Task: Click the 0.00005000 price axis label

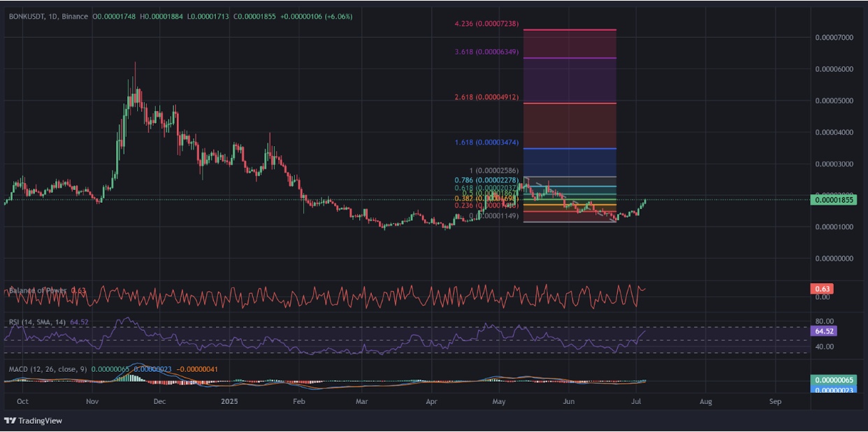Action: [834, 101]
